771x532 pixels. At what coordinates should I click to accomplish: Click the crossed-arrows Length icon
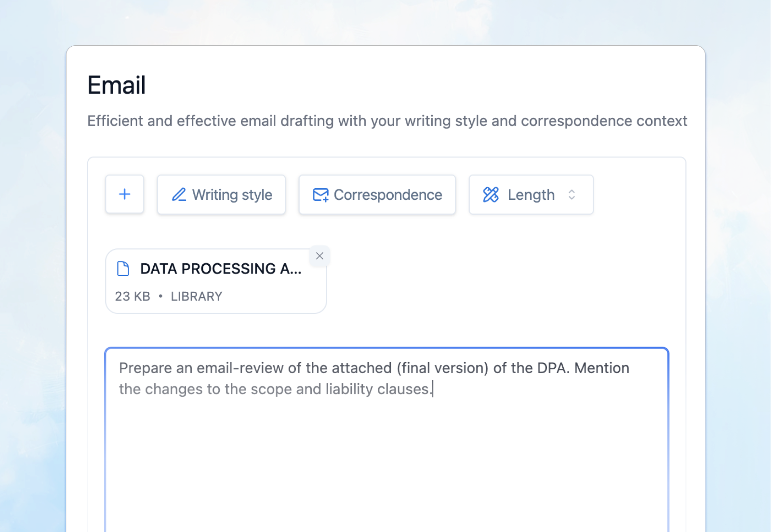pyautogui.click(x=491, y=195)
